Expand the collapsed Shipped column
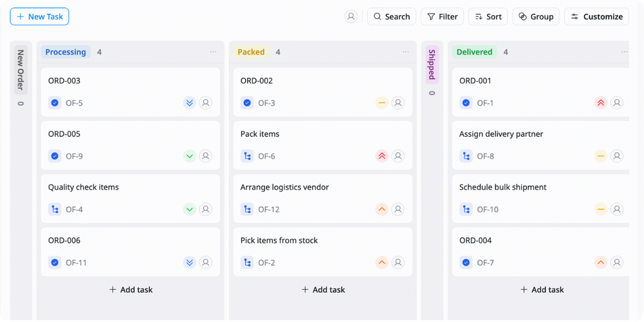The image size is (644, 322). [432, 65]
